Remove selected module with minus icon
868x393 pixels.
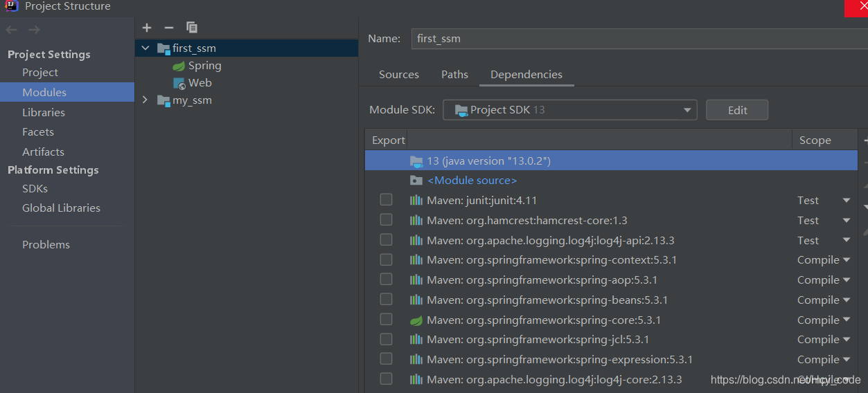[169, 28]
